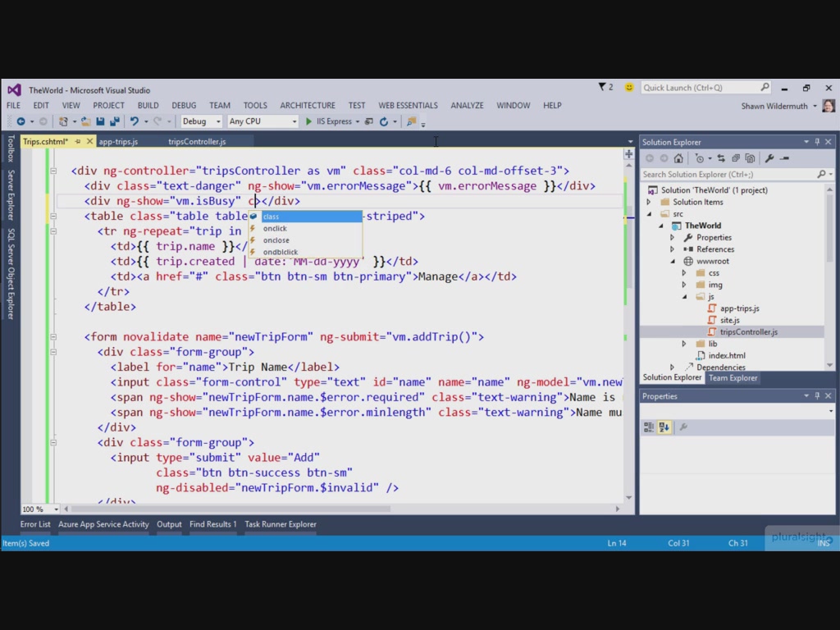Select class in IntelliSense list
The image size is (840, 630).
tap(305, 217)
